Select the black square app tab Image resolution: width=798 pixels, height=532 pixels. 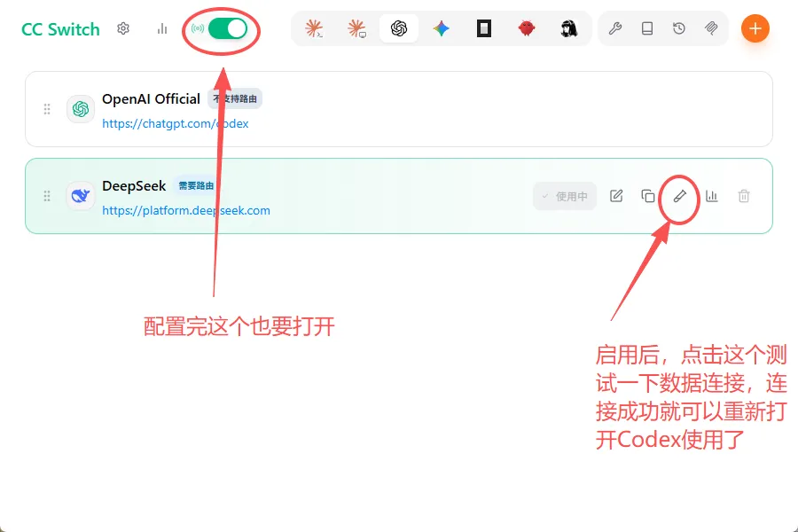[483, 28]
